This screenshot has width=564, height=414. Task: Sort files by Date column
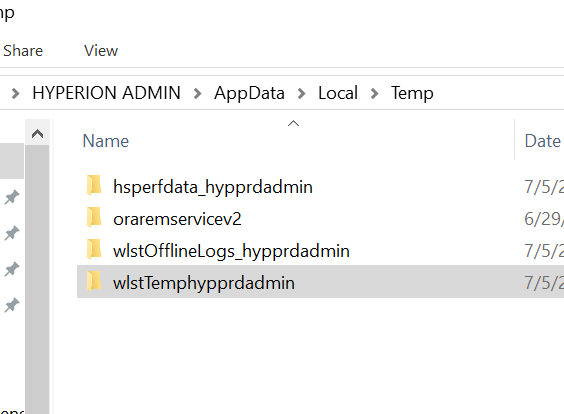click(x=543, y=141)
